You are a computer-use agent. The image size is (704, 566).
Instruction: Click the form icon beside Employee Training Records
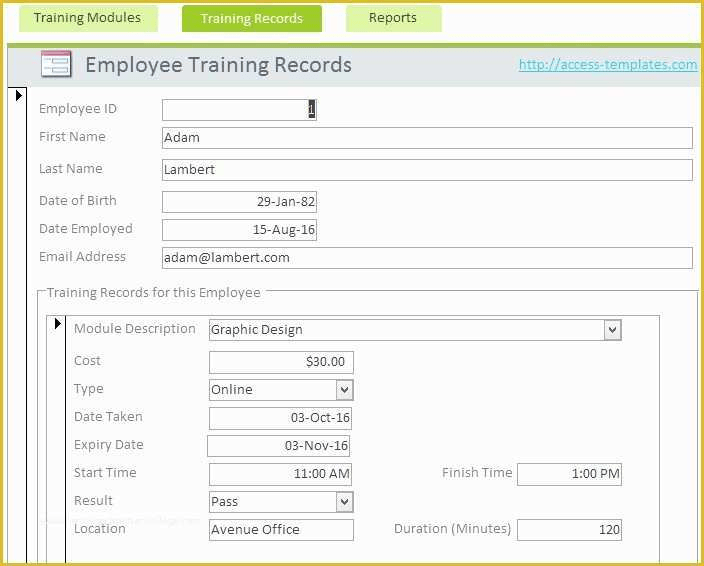pyautogui.click(x=56, y=64)
